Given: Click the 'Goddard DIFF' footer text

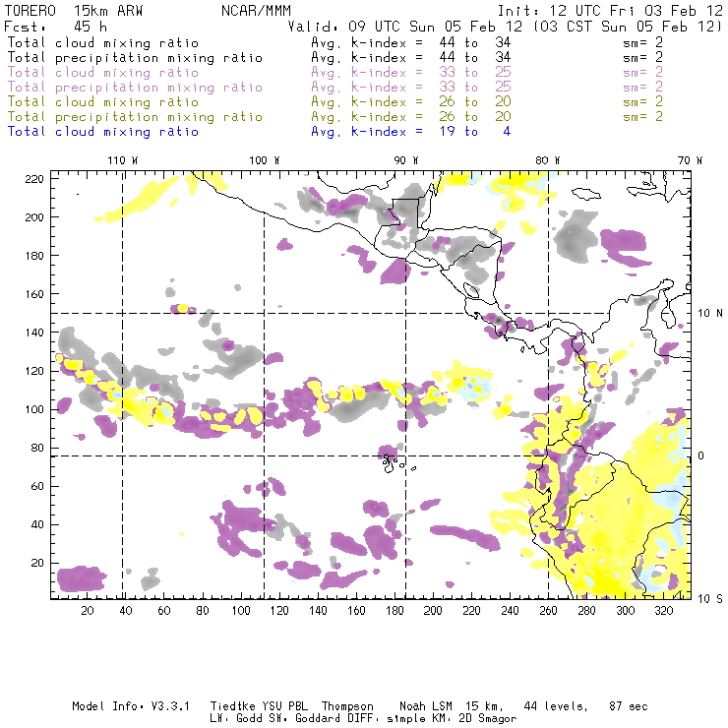Looking at the screenshot, I should 334,719.
